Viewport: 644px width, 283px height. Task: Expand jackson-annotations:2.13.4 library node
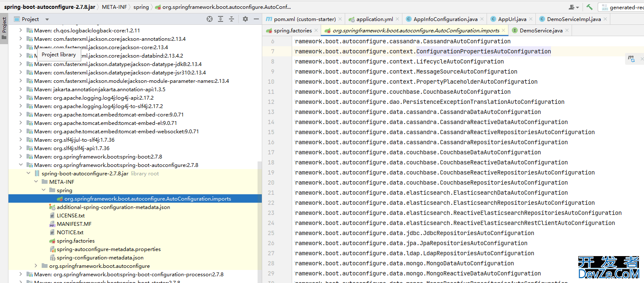21,39
